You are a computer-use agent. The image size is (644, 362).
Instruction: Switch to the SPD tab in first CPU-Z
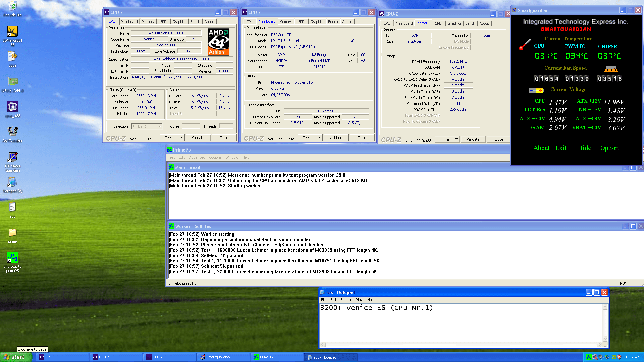(x=163, y=22)
